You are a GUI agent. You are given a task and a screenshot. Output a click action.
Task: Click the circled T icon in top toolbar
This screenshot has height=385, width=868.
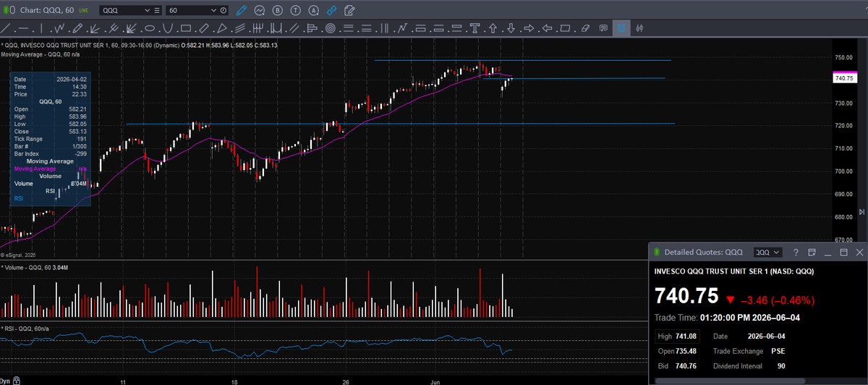295,10
